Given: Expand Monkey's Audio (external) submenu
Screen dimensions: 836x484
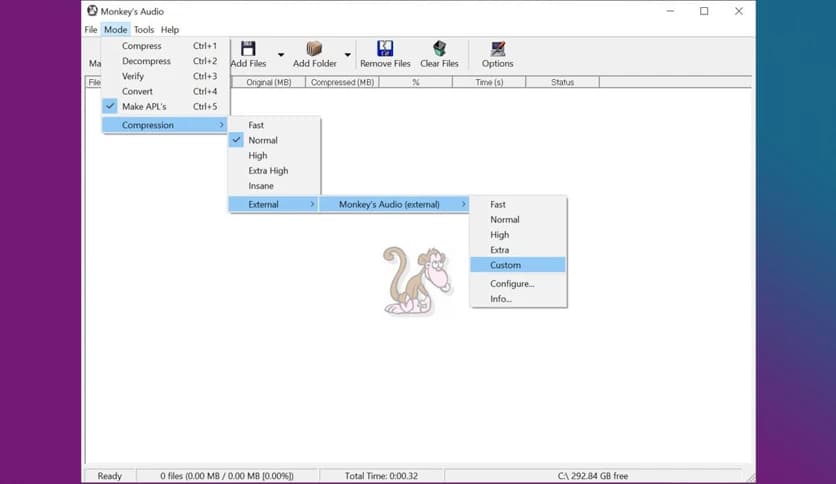Looking at the screenshot, I should pos(394,204).
